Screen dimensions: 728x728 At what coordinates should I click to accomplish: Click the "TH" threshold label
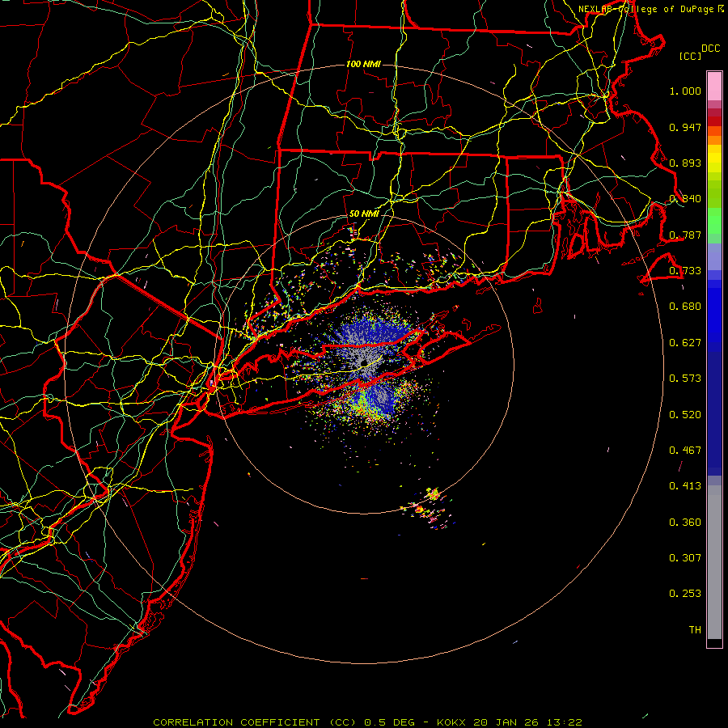[695, 630]
